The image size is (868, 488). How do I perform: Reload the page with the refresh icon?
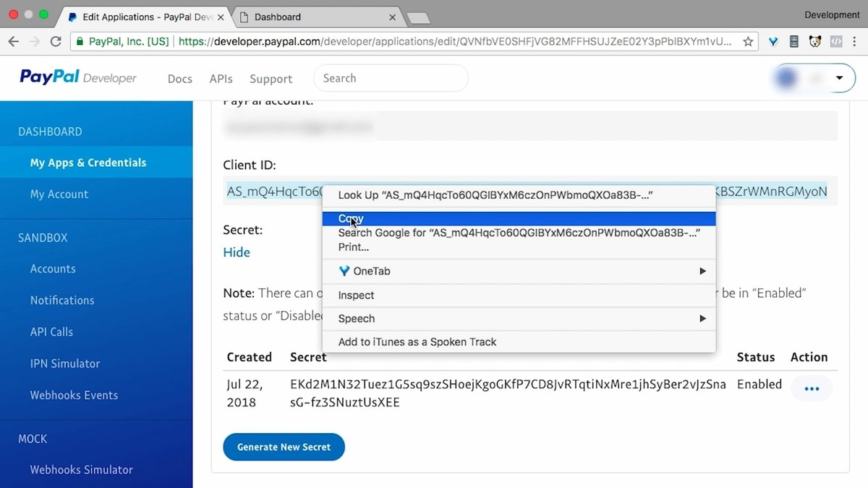56,42
